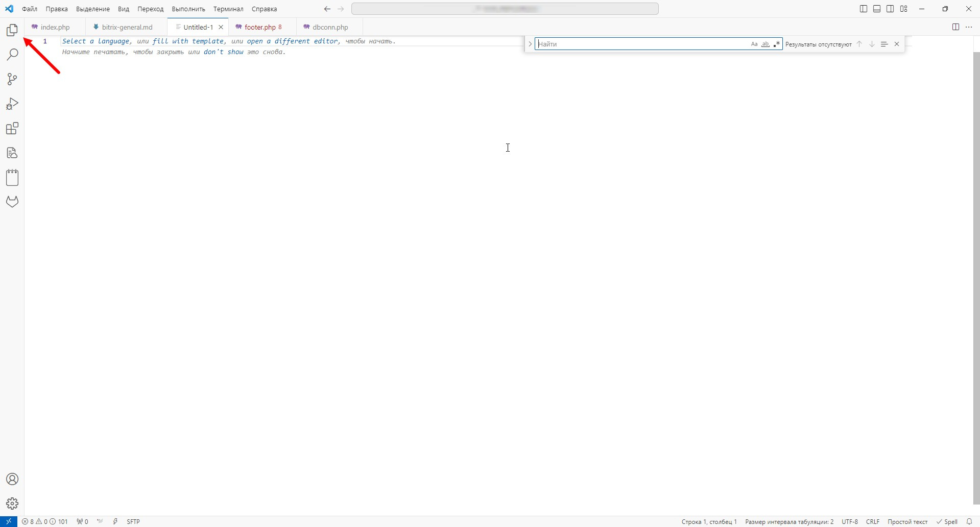This screenshot has height=527, width=980.
Task: Go to previous match arrow in find widget
Action: point(859,44)
